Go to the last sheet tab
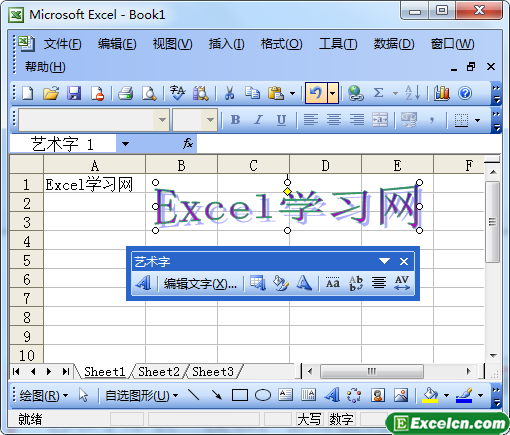The width and height of the screenshot is (510, 435). tap(66, 371)
